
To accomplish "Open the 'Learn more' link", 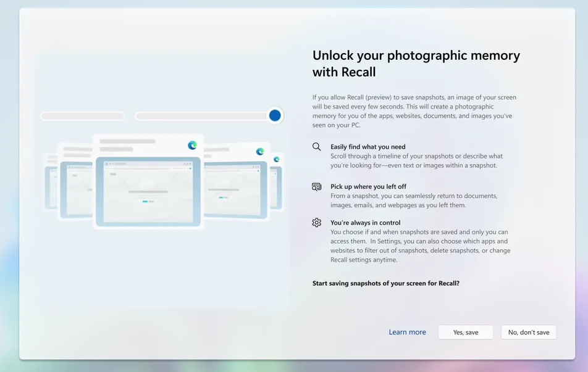I will coord(407,333).
